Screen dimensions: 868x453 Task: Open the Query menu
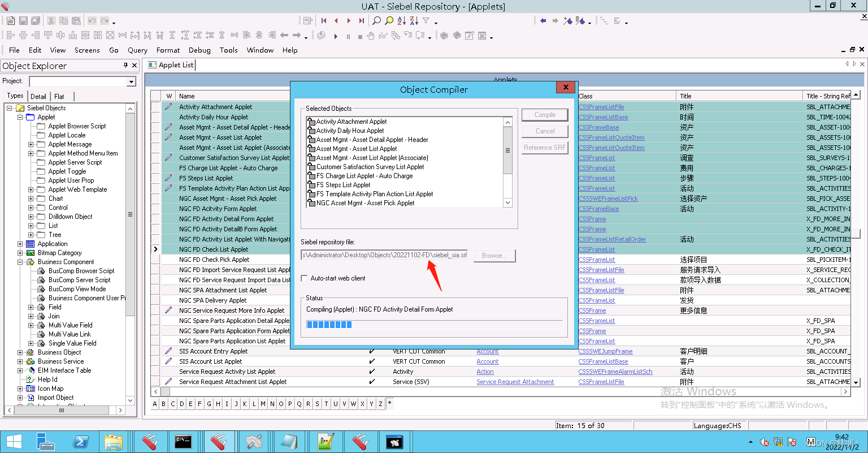click(x=137, y=50)
